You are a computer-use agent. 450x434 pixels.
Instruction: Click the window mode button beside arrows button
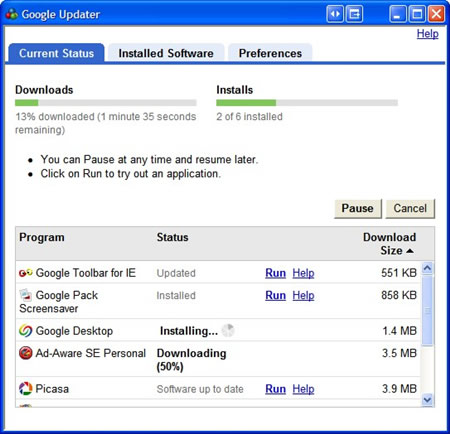(x=354, y=14)
